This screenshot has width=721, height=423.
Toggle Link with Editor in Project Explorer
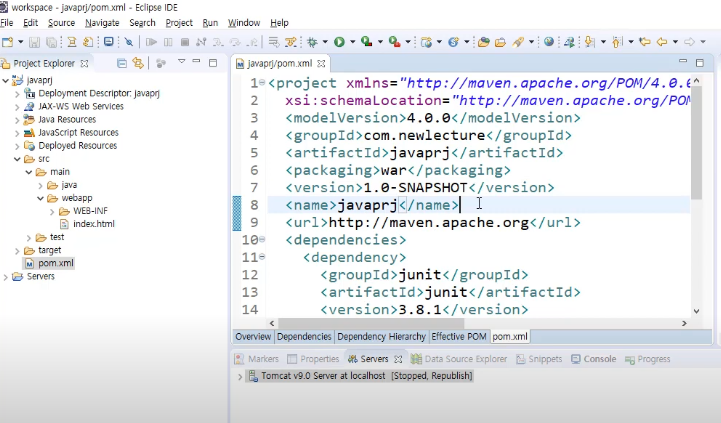(x=137, y=63)
